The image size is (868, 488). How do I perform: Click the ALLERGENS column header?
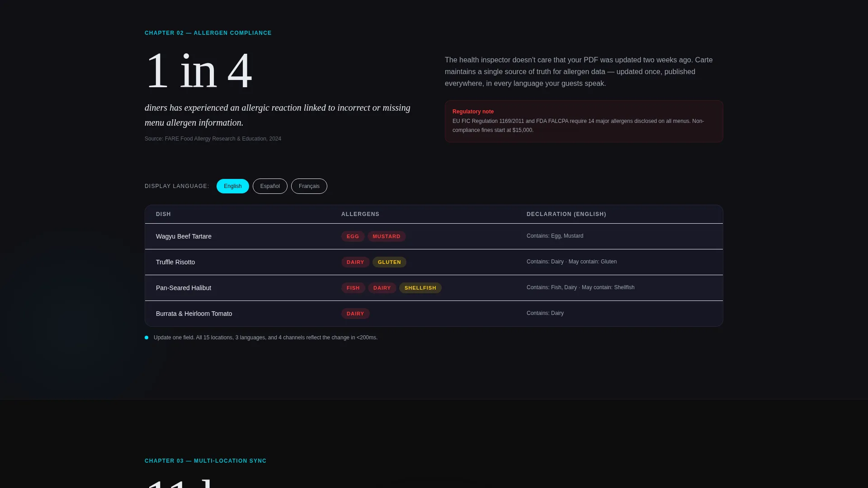point(360,214)
